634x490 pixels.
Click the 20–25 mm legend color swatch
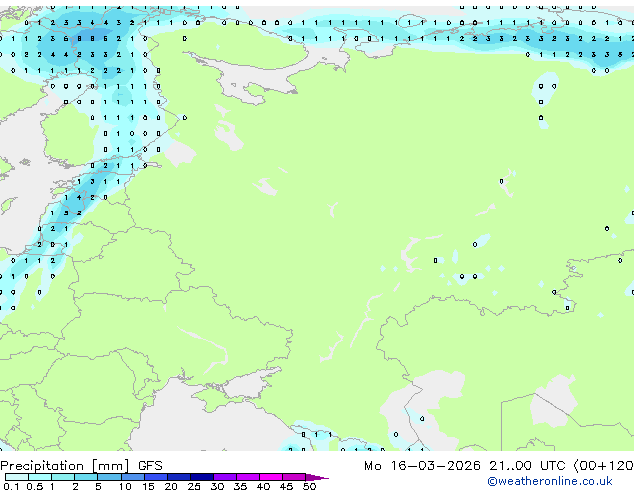click(178, 477)
